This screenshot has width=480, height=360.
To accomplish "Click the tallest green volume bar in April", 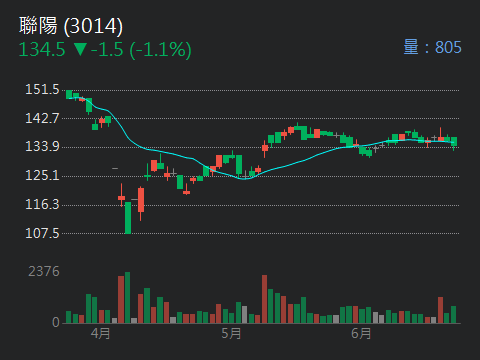I will coord(127,298).
